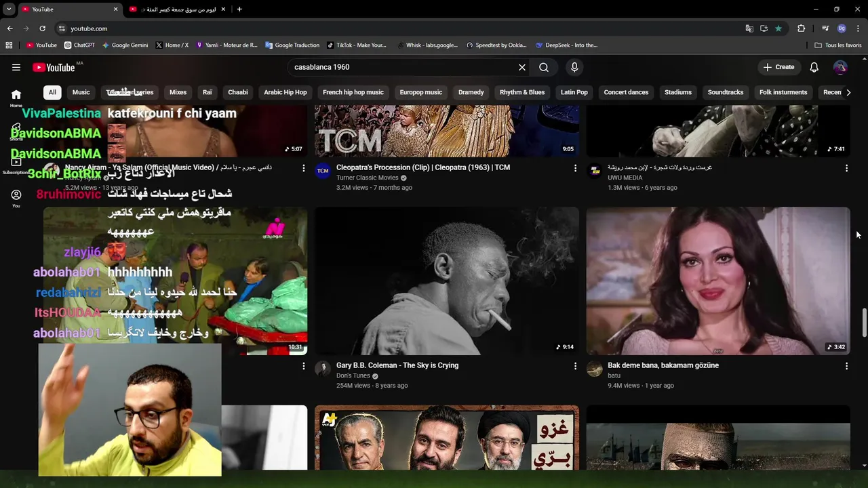
Task: Open the apps grid in bookmarks bar
Action: [9, 45]
